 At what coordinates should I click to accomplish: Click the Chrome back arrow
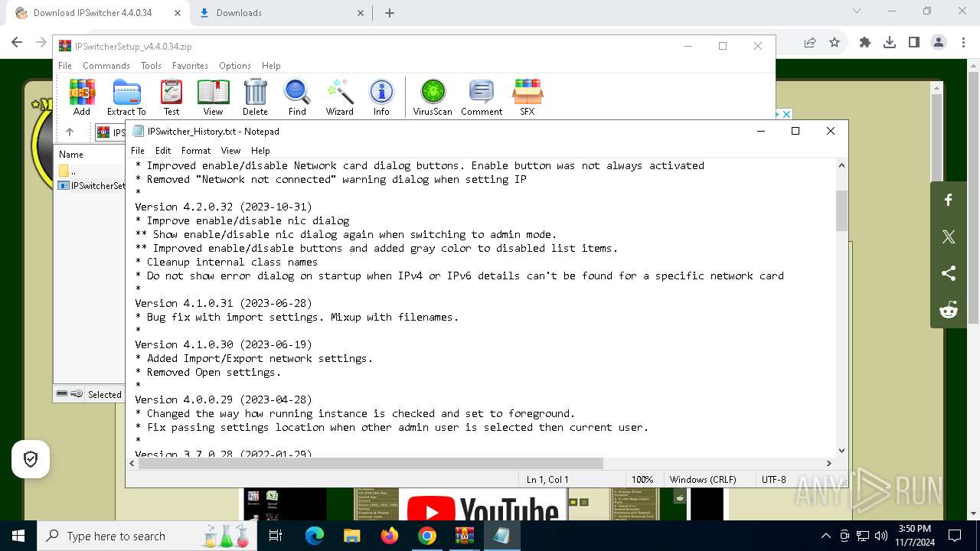17,43
